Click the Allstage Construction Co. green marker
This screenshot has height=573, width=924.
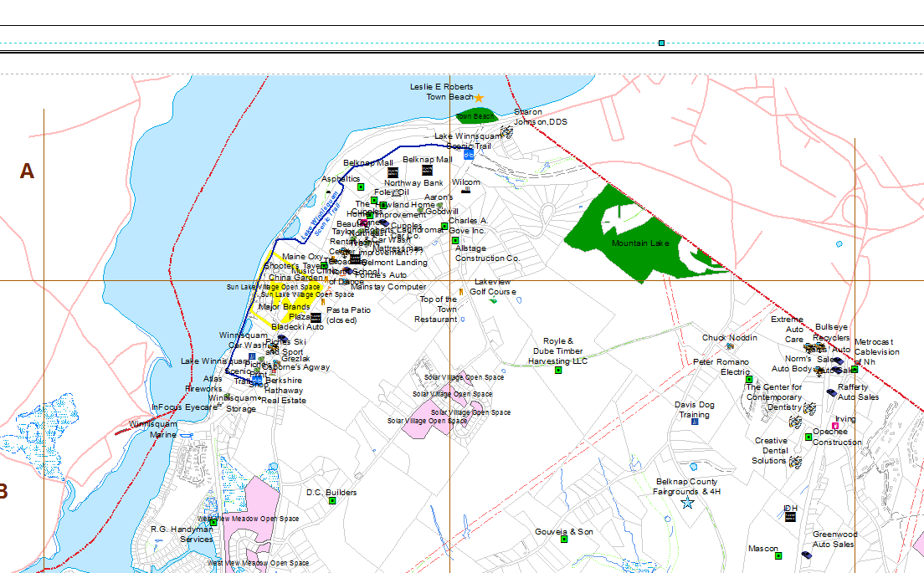[x=455, y=240]
